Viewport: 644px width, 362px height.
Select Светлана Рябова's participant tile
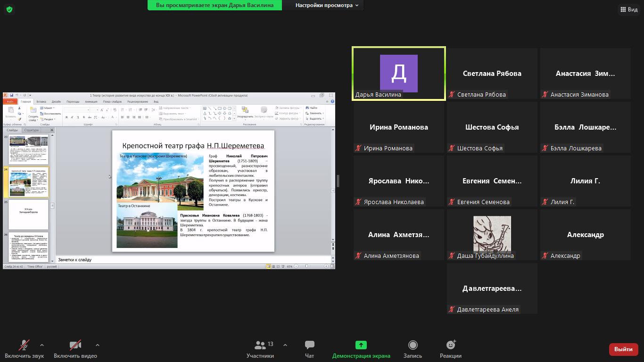[x=492, y=73]
